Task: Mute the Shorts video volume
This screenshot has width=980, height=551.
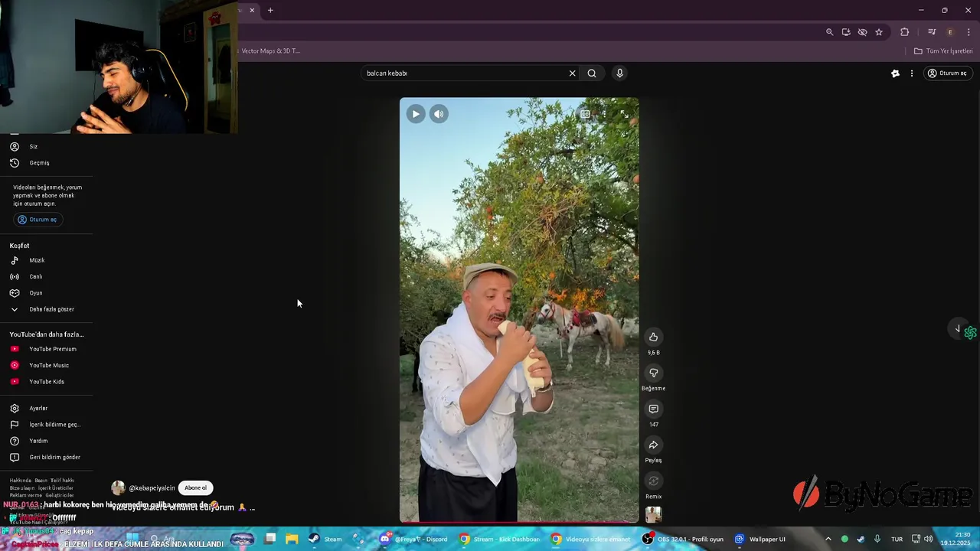Action: click(439, 114)
